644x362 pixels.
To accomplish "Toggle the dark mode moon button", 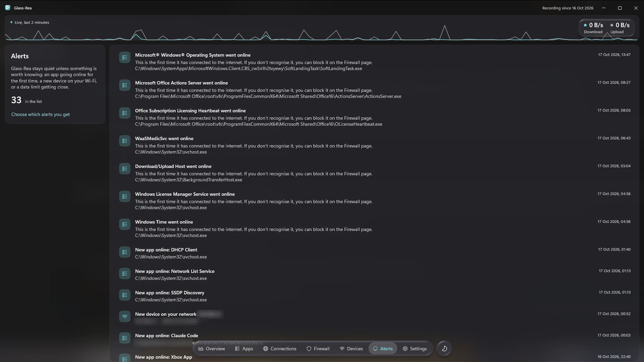I will (444, 349).
